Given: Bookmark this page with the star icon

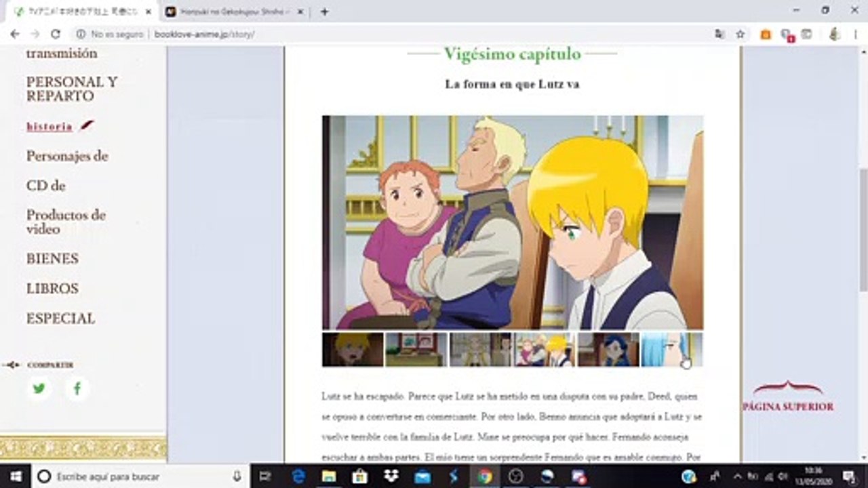Looking at the screenshot, I should coord(741,34).
